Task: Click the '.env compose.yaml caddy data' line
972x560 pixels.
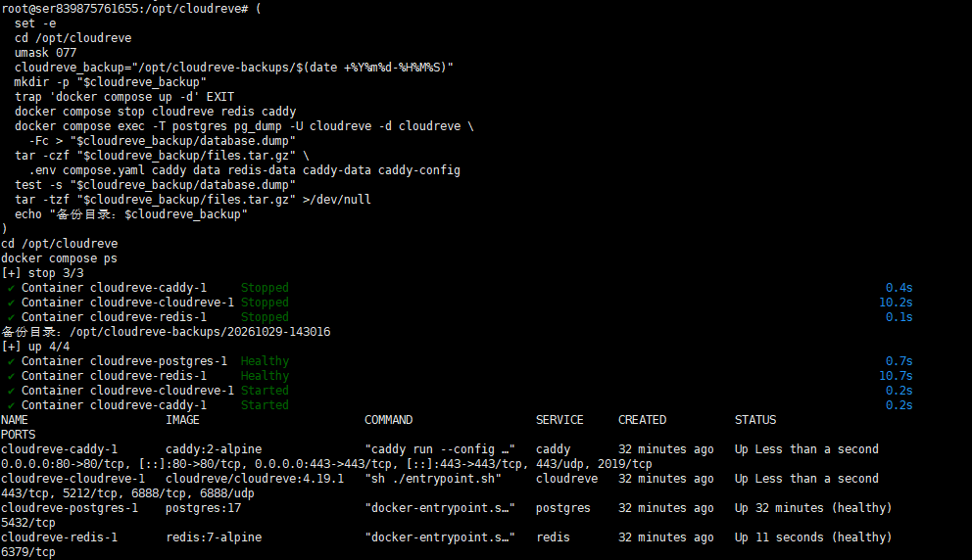Action: pos(244,170)
